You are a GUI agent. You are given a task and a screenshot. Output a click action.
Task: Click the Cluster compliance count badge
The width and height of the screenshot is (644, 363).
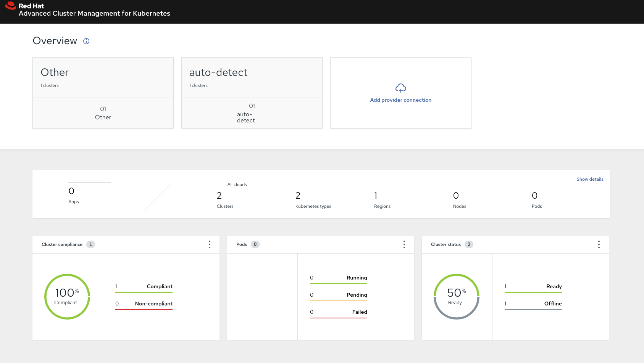[90, 244]
